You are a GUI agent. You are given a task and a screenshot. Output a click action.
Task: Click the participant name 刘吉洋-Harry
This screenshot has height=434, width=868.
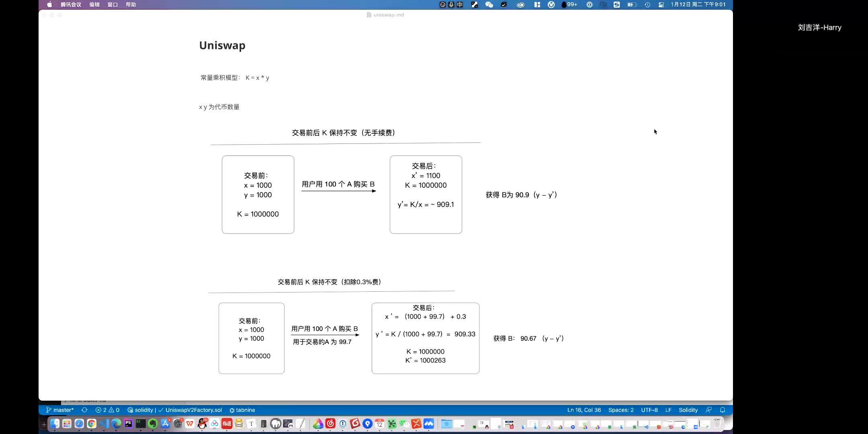(x=819, y=27)
